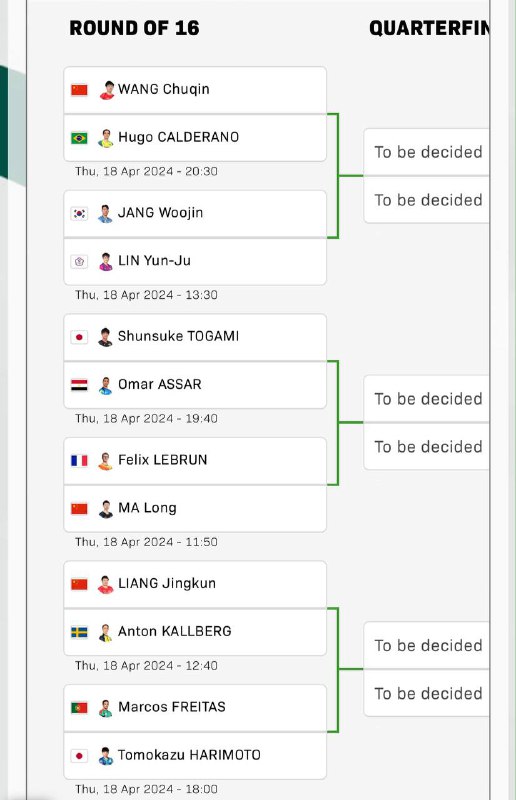Click MA Long's player avatar
516x800 pixels.
pyautogui.click(x=106, y=509)
